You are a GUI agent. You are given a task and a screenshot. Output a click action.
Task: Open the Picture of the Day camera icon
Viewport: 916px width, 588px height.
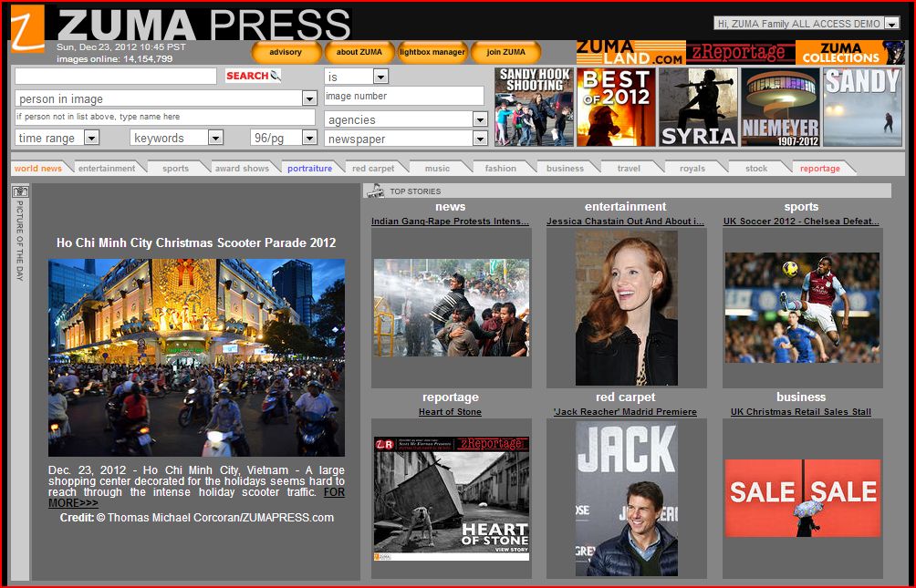[20, 191]
